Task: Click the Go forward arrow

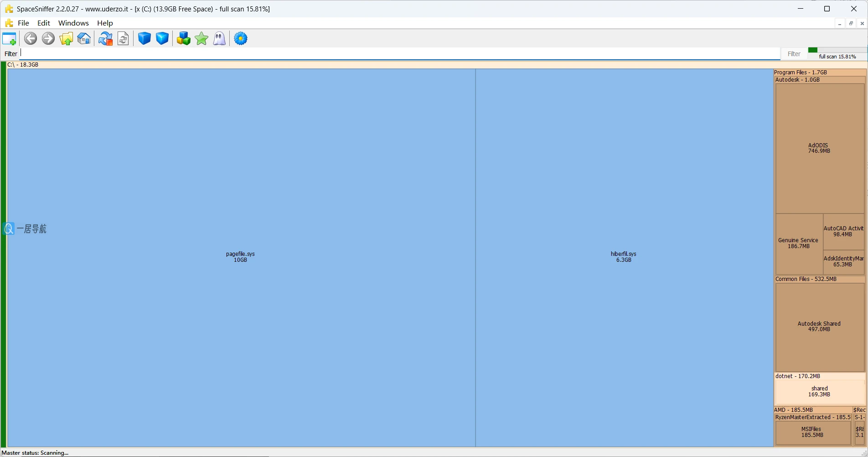Action: click(x=48, y=39)
